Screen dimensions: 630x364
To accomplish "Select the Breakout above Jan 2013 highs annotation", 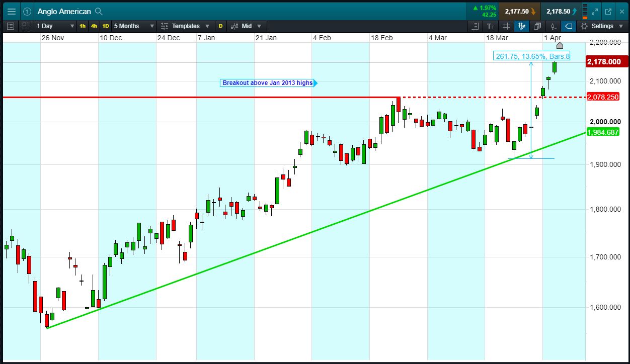I will click(268, 83).
